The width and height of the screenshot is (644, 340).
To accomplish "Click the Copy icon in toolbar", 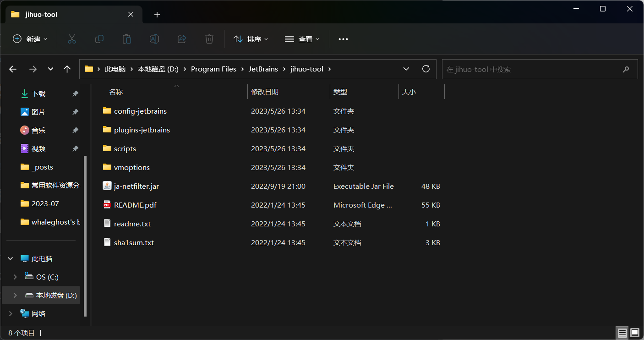I will point(99,39).
